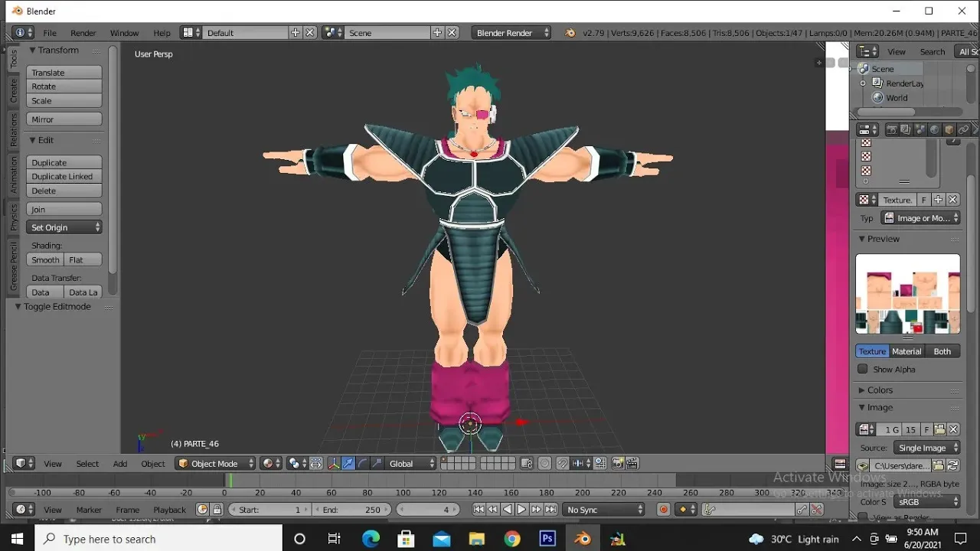Select Both preview mode

click(942, 351)
